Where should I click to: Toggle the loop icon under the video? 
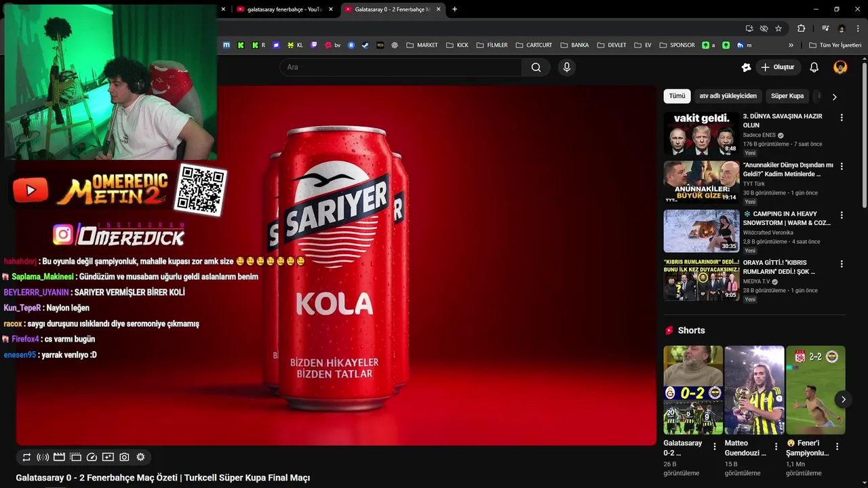point(26,457)
